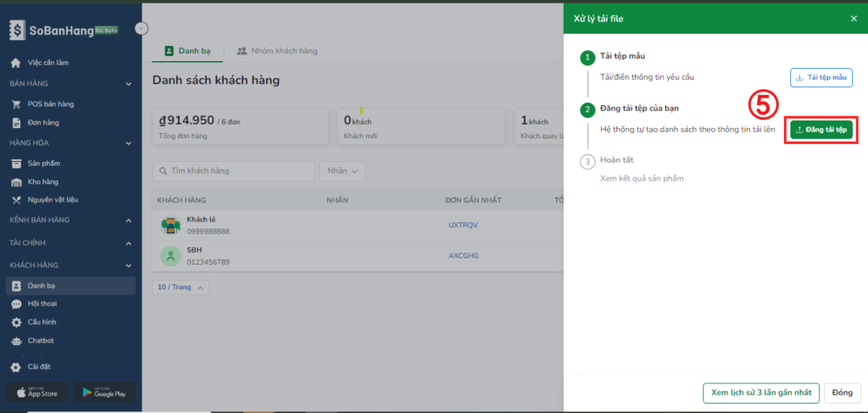
Task: Click the ĐƠN GẦN NHẤT column header
Action: (x=473, y=200)
